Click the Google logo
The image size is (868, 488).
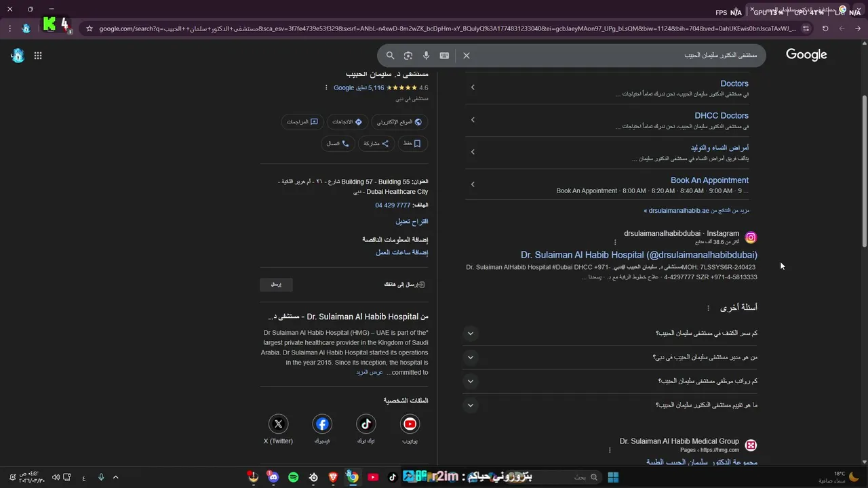[x=806, y=55]
